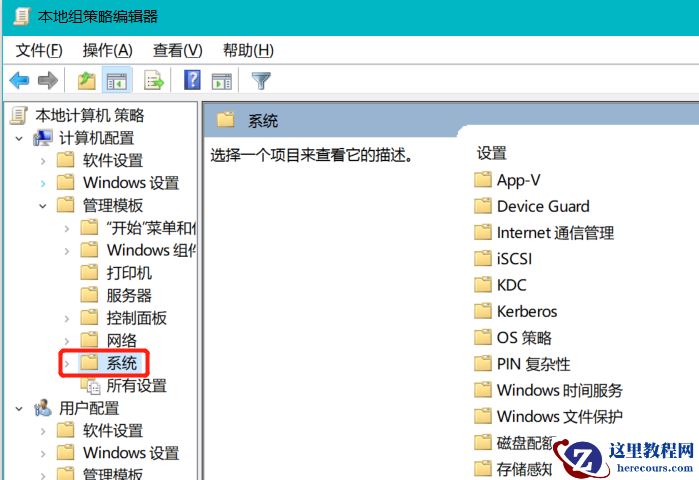699x480 pixels.
Task: Click the 计算机配置 computer icon
Action: pos(43,138)
